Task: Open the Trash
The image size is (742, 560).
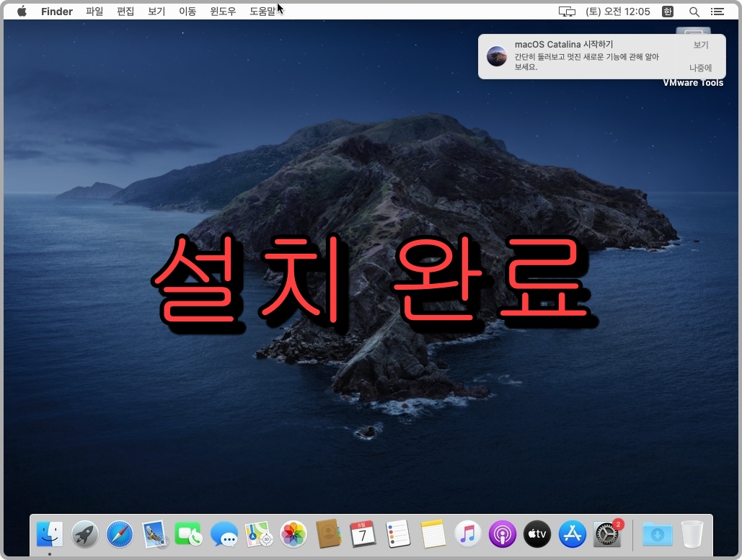Action: (692, 534)
